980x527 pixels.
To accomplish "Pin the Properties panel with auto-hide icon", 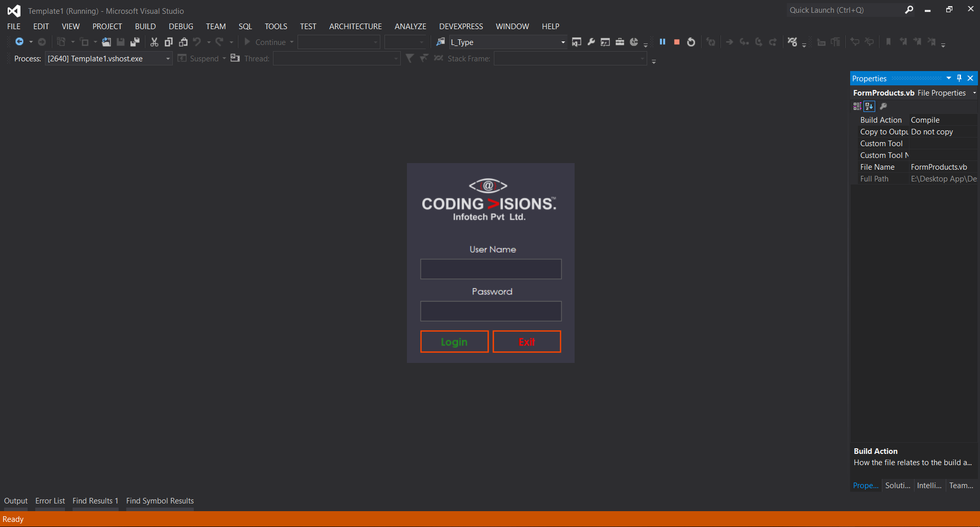I will [959, 78].
